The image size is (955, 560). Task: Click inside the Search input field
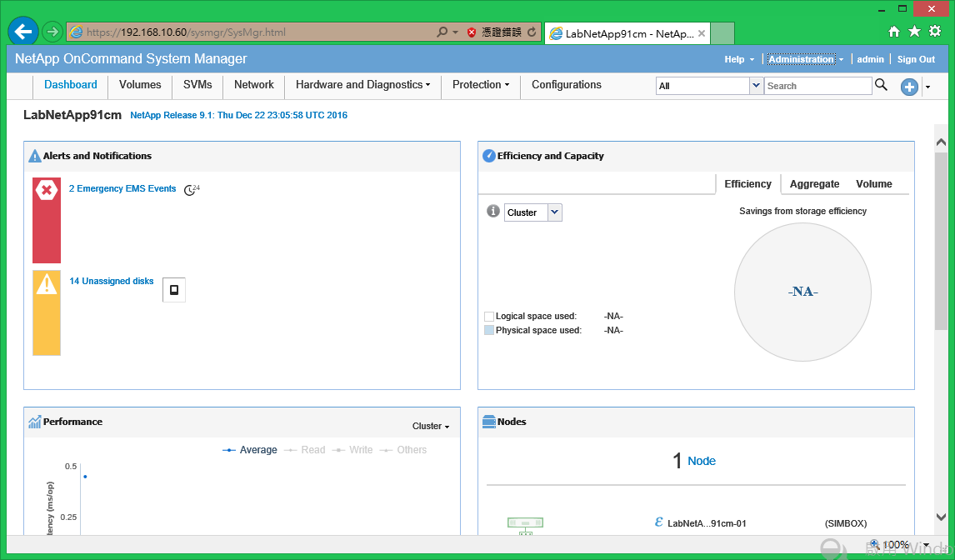[817, 85]
